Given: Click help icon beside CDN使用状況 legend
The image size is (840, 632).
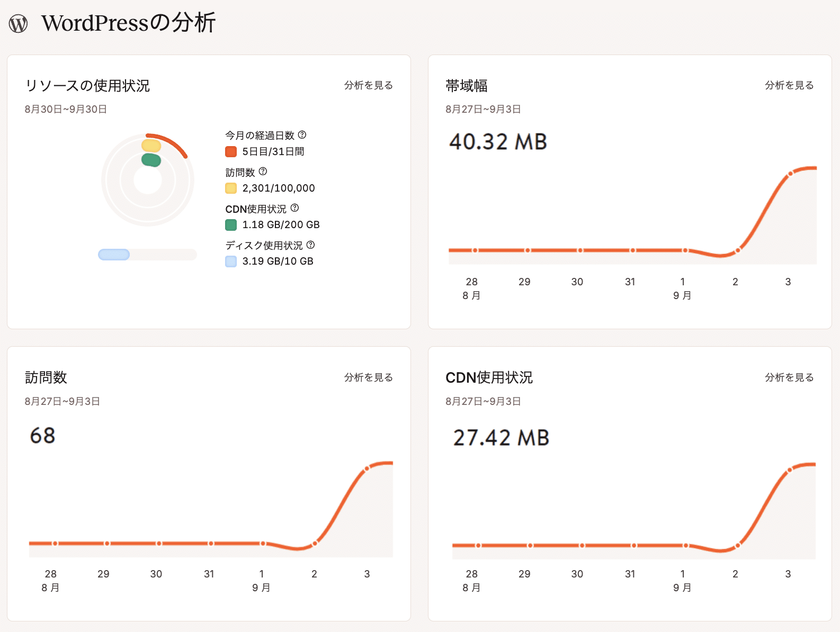Looking at the screenshot, I should click(294, 208).
